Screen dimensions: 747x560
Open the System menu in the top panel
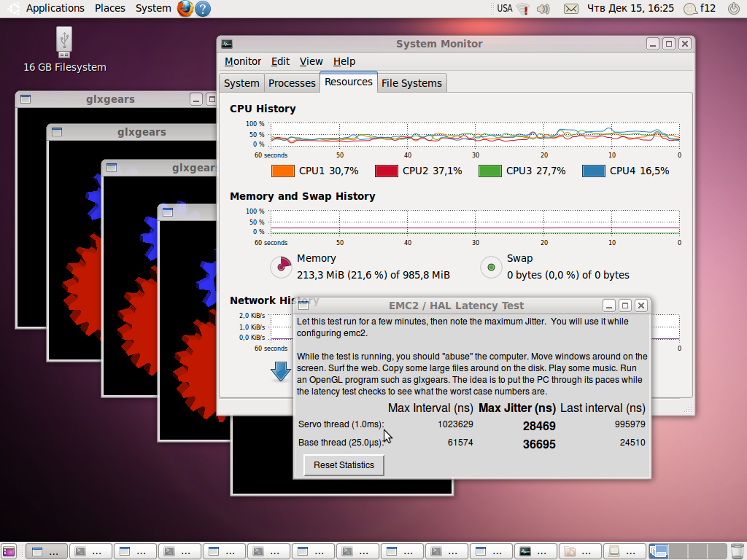click(x=153, y=9)
